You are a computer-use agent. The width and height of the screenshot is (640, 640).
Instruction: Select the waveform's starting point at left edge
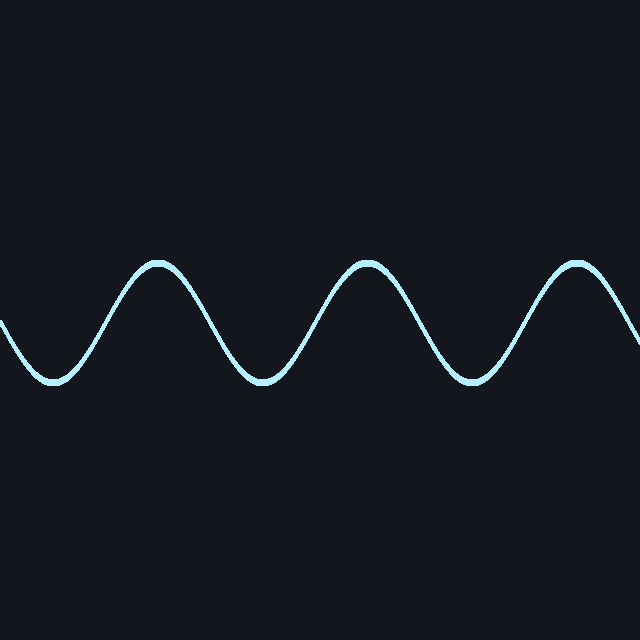coord(2,324)
